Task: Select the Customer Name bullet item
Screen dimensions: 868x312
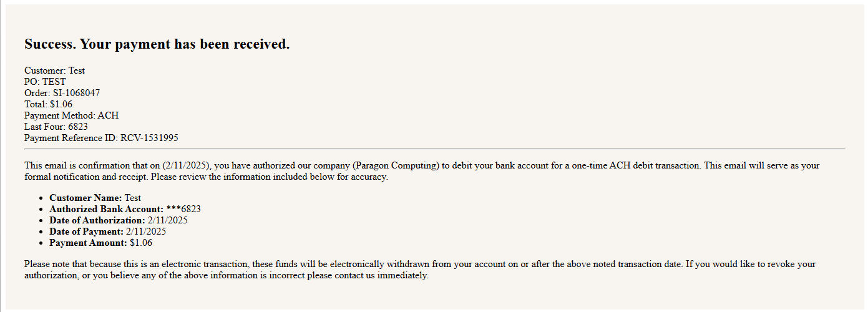Action: pyautogui.click(x=95, y=198)
